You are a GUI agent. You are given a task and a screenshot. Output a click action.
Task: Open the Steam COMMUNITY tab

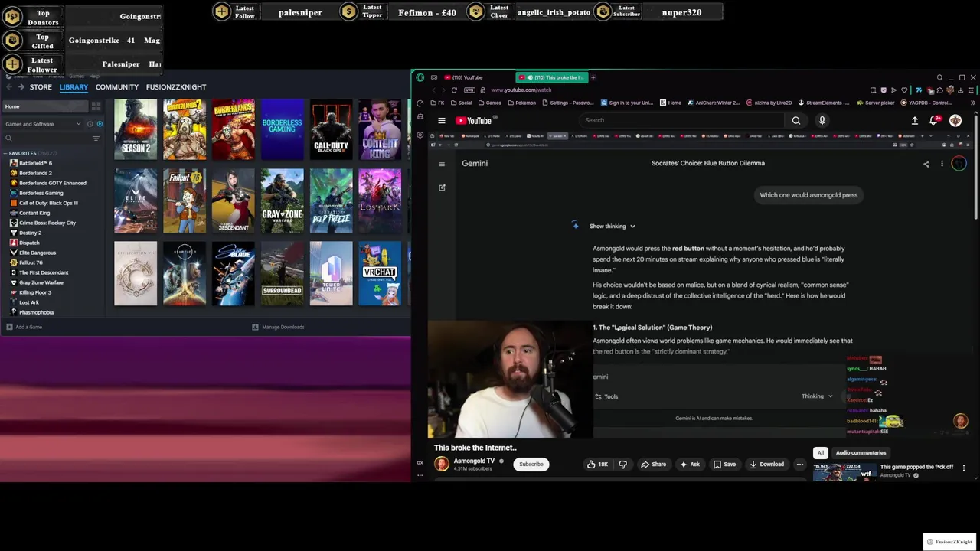(117, 87)
